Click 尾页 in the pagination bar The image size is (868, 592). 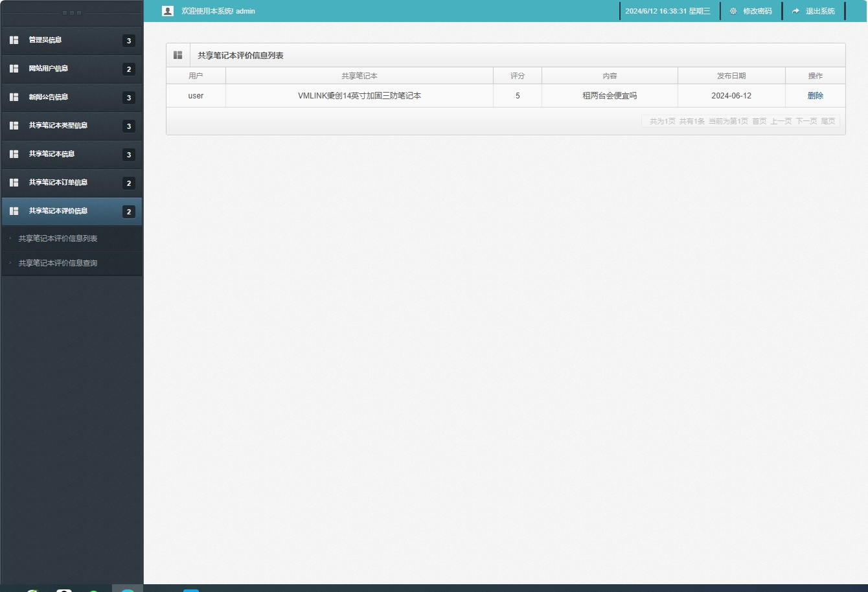coord(829,121)
